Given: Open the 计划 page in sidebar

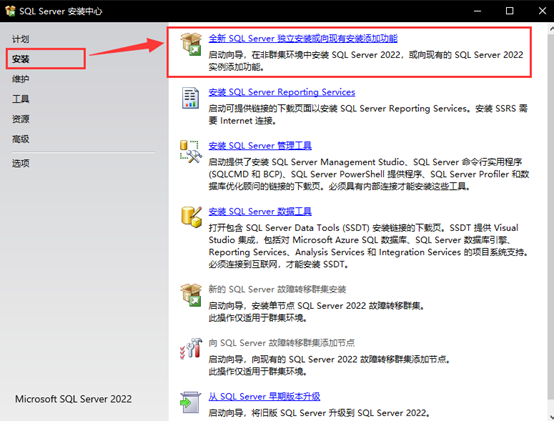Looking at the screenshot, I should click(x=20, y=39).
